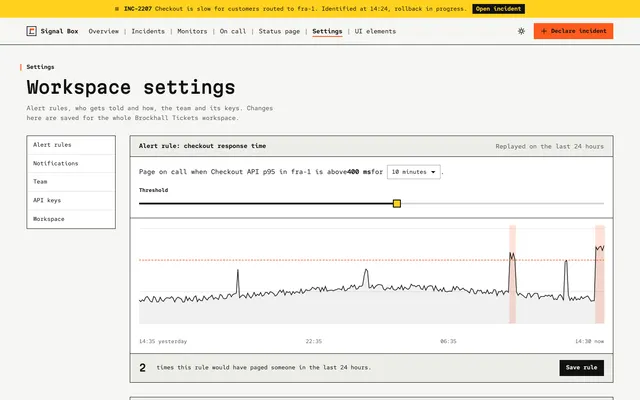This screenshot has height=400, width=640.
Task: Click the Workspace settings page title
Action: coord(131,87)
